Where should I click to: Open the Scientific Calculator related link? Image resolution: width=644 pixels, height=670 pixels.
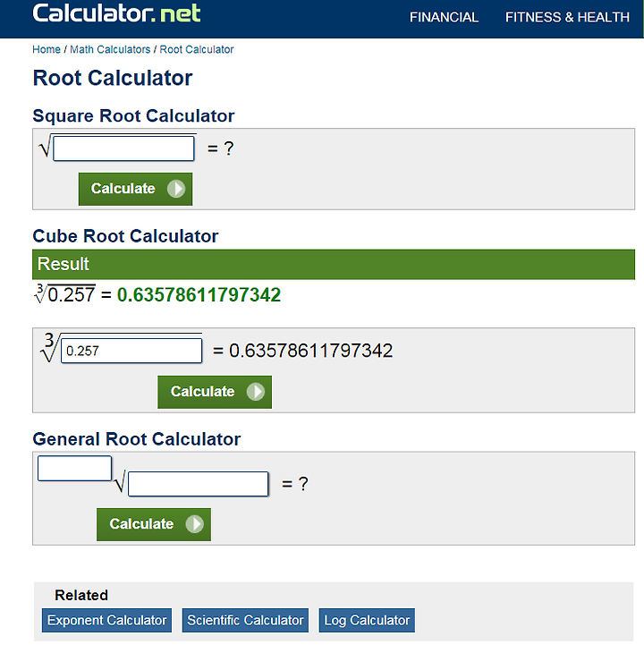(x=245, y=620)
